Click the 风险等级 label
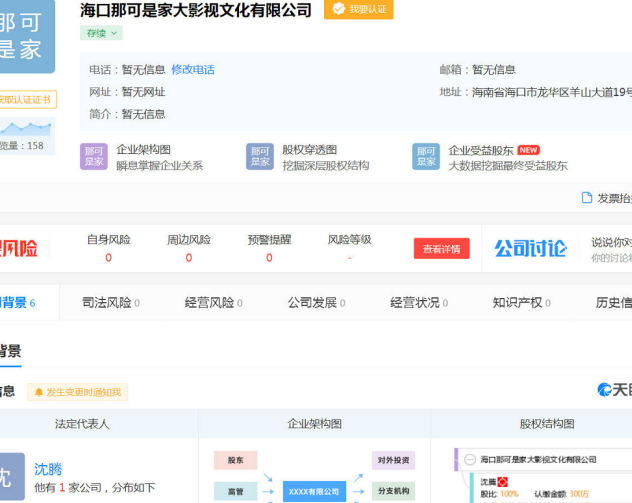The image size is (632, 503). click(349, 240)
